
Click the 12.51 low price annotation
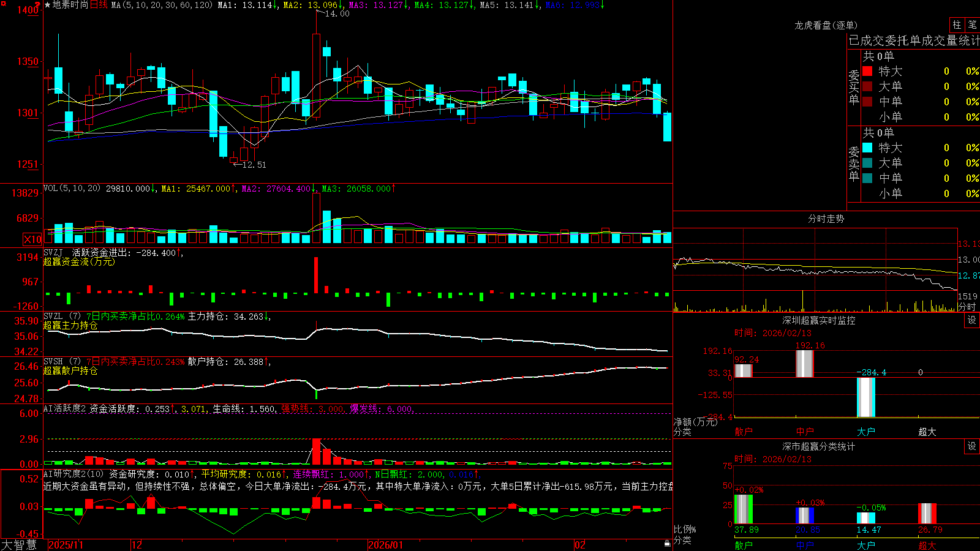pos(254,165)
